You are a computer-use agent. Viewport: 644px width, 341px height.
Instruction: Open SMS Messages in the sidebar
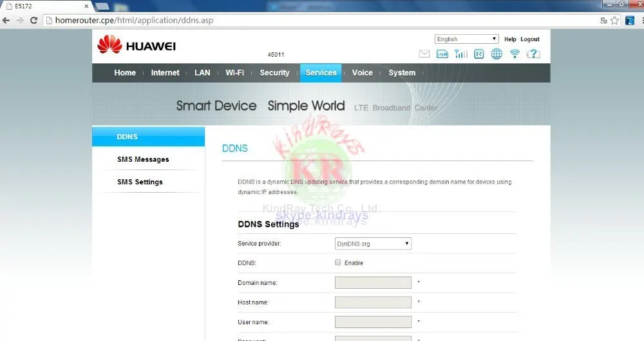coord(143,159)
